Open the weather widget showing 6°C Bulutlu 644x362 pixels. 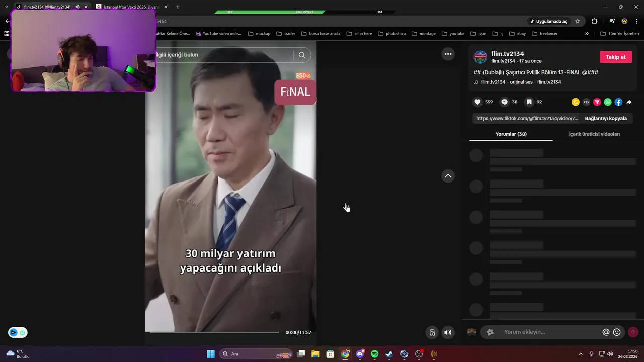(x=18, y=354)
